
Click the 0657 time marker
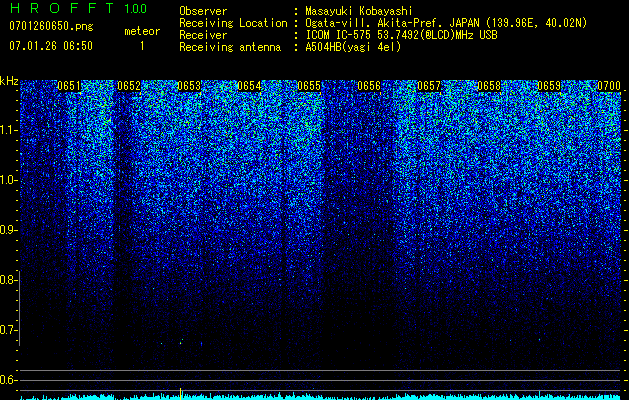pos(429,86)
